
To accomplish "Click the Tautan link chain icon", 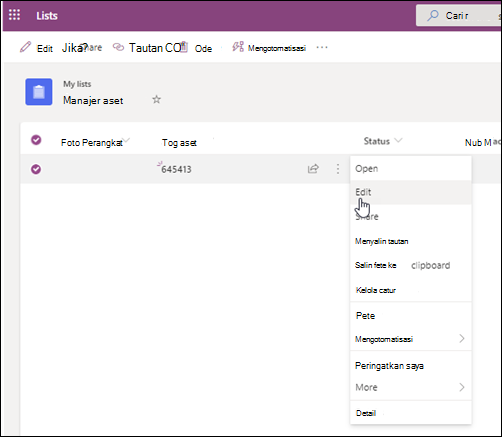I will point(118,47).
